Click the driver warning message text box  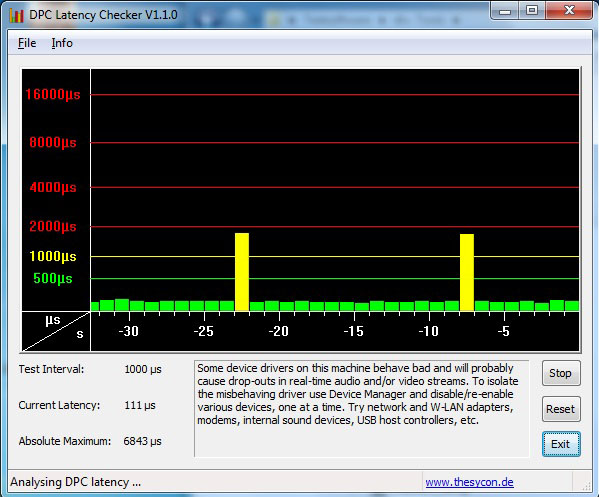362,408
